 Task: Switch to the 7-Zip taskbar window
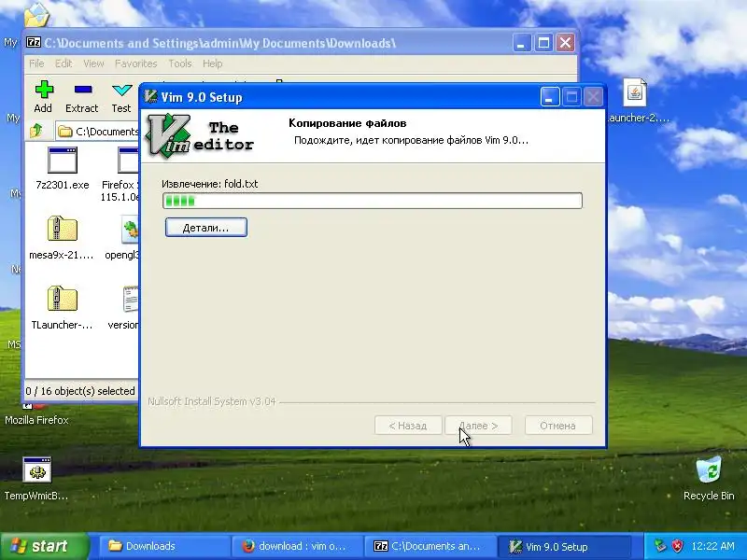(x=430, y=546)
